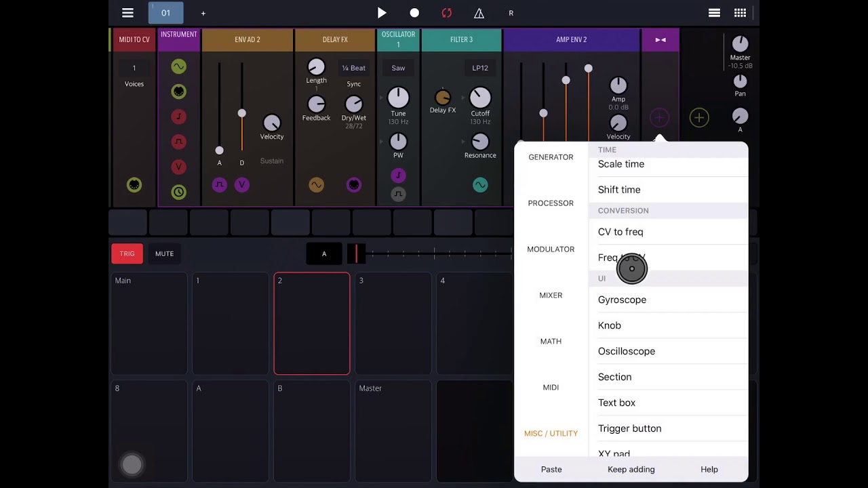The height and width of the screenshot is (488, 868).
Task: Open the Saw waveform dropdown
Action: [x=398, y=68]
